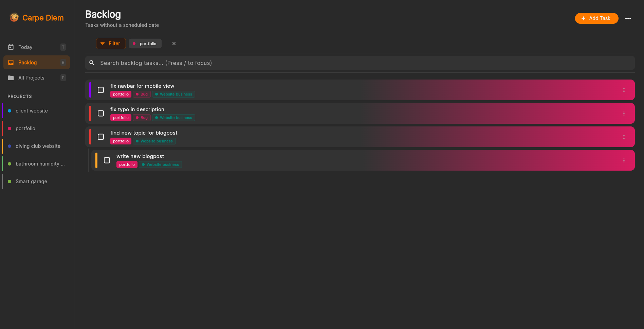Open more options for fix typo task
Image resolution: width=644 pixels, height=329 pixels.
624,114
